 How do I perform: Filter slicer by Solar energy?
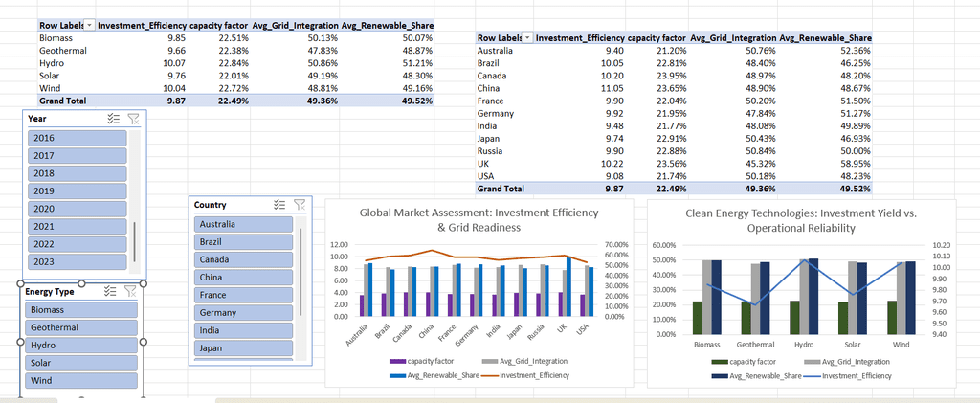click(80, 363)
